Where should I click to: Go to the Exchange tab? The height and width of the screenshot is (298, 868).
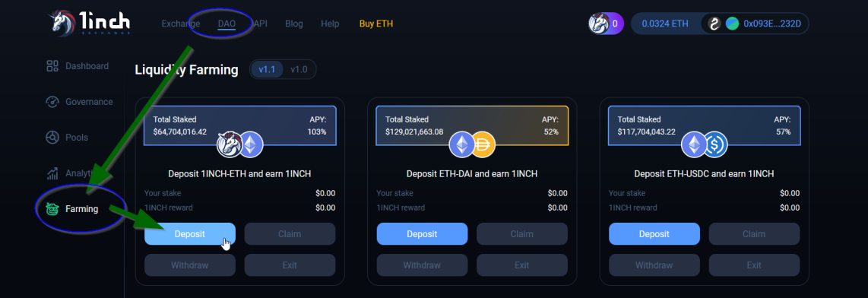180,24
